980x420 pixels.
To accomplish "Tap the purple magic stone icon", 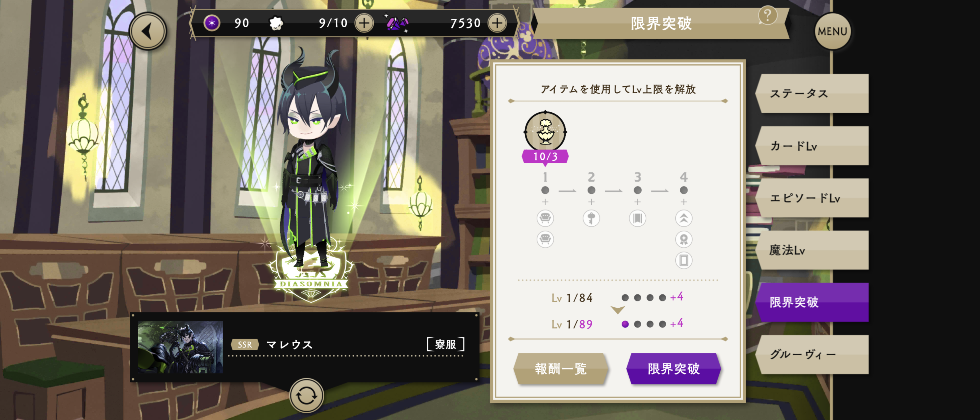I will click(212, 23).
